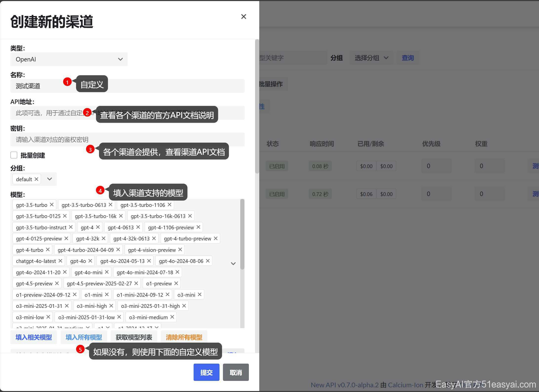The height and width of the screenshot is (392, 539).
Task: Remove the gpt-3.5-turbo-1106 model tag
Action: pos(169,205)
